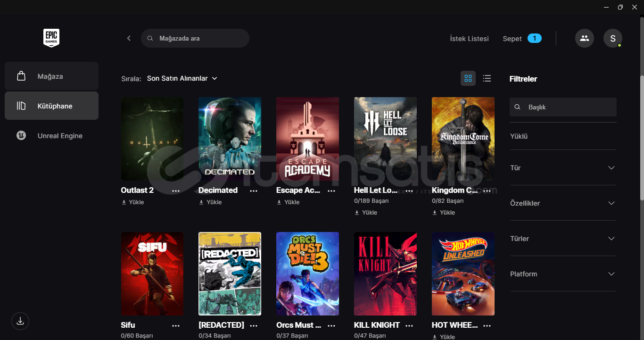Open the friends list icon
644x340 pixels.
(585, 38)
